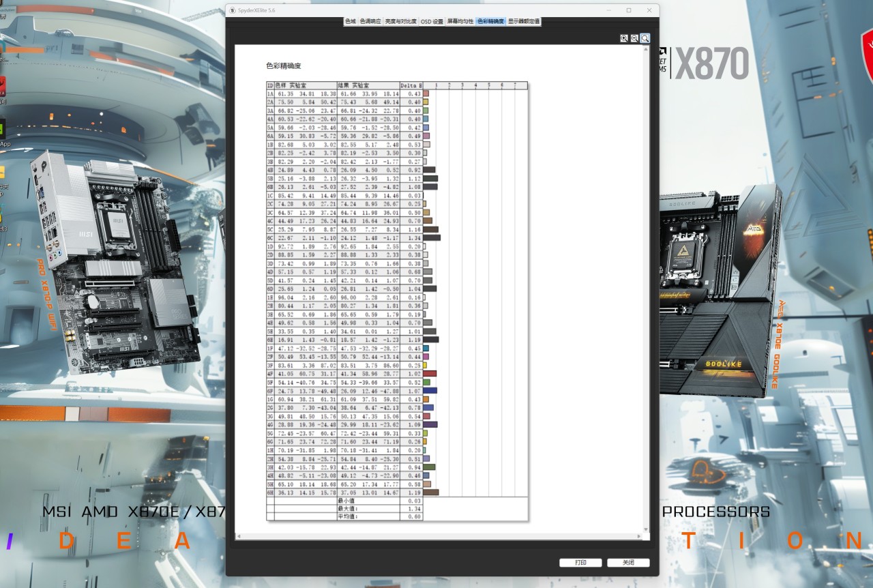Click row ID 6C in the table
This screenshot has height=588, width=873.
tap(270, 237)
